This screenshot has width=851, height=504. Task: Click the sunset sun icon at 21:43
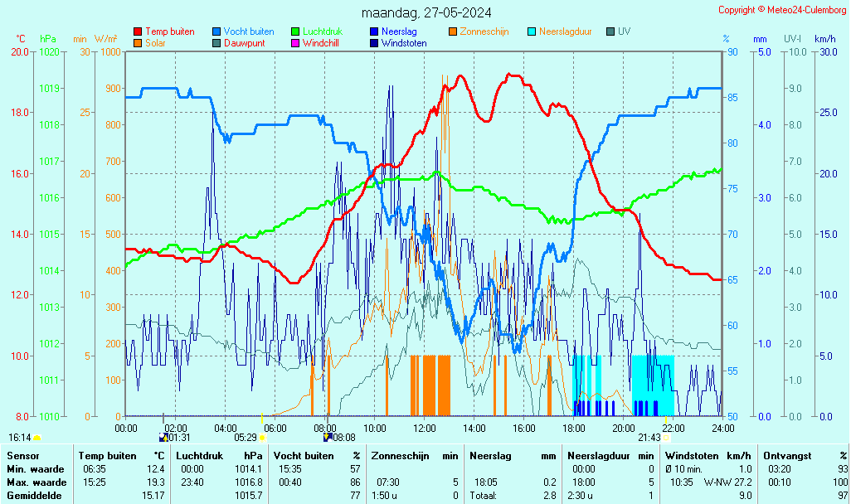pos(666,437)
